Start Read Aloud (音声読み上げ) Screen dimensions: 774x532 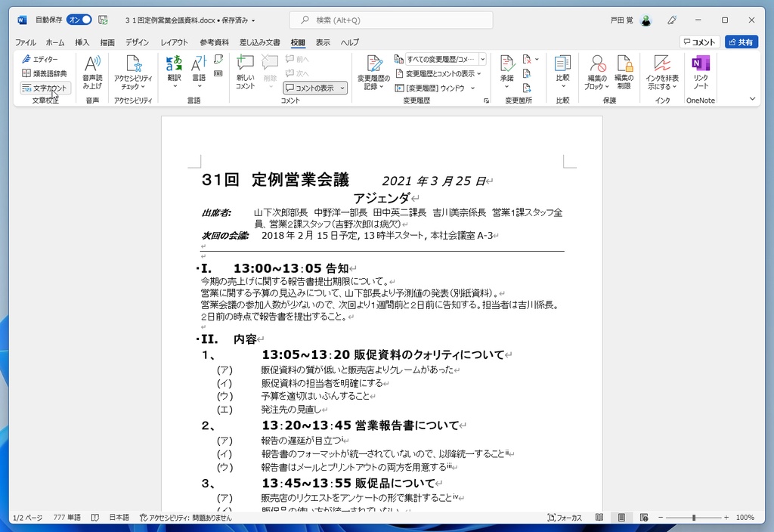click(92, 72)
